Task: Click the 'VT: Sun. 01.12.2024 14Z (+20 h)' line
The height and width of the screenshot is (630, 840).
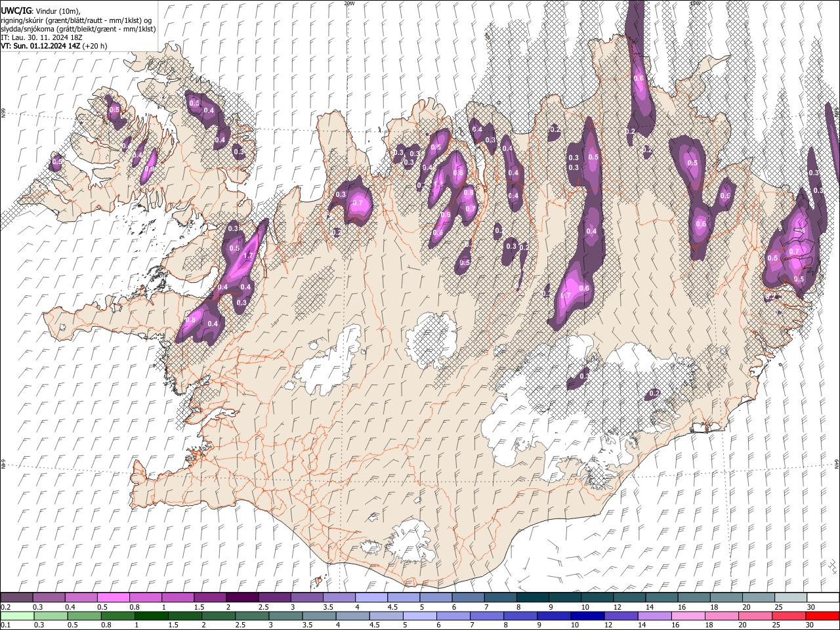Action: pos(54,47)
